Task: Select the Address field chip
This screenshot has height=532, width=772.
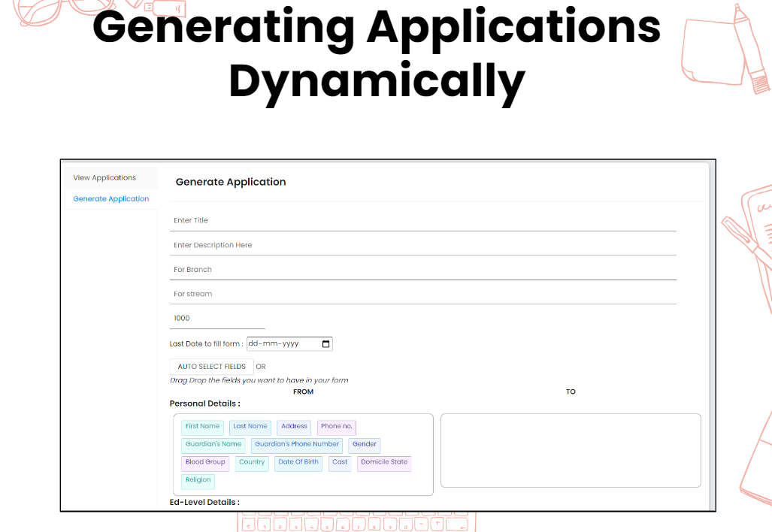Action: 294,427
